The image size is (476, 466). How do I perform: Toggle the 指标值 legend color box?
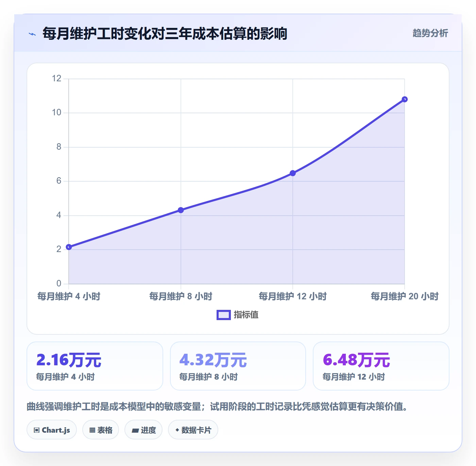tap(224, 315)
